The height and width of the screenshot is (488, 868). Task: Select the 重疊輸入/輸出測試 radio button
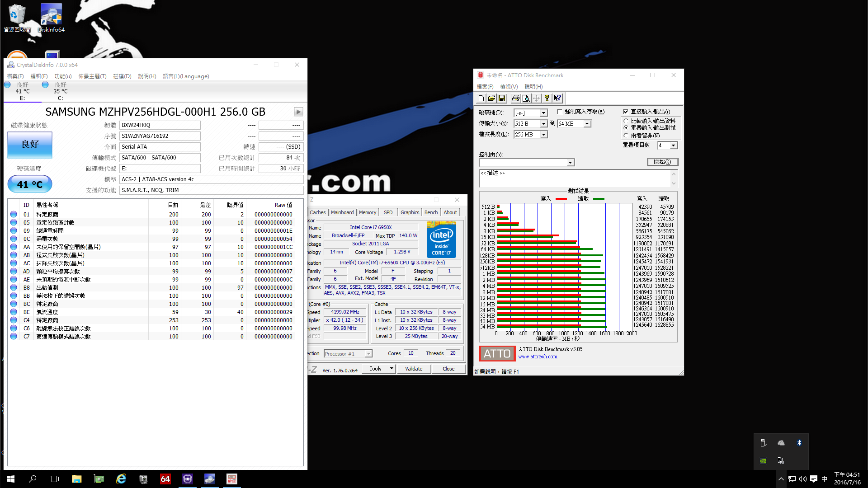pos(626,128)
